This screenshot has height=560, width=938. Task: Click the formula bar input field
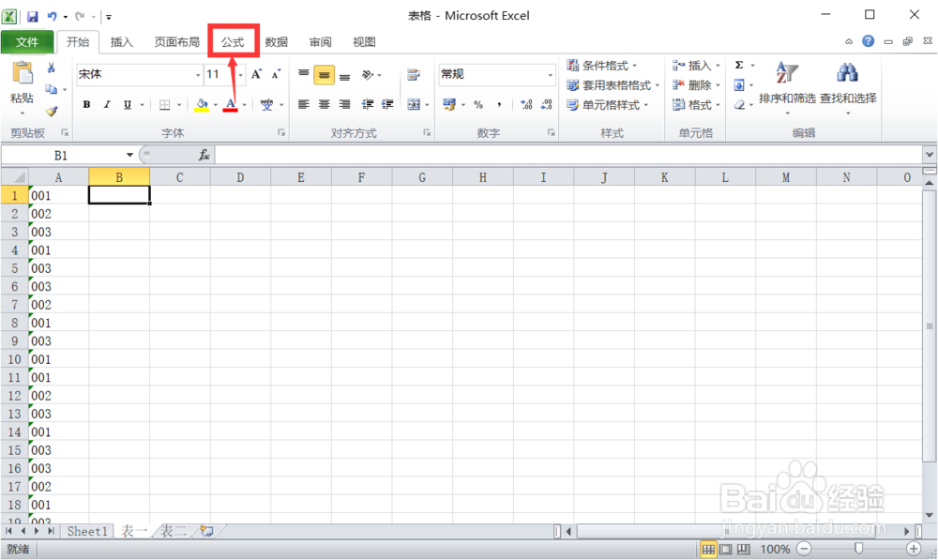pyautogui.click(x=568, y=155)
